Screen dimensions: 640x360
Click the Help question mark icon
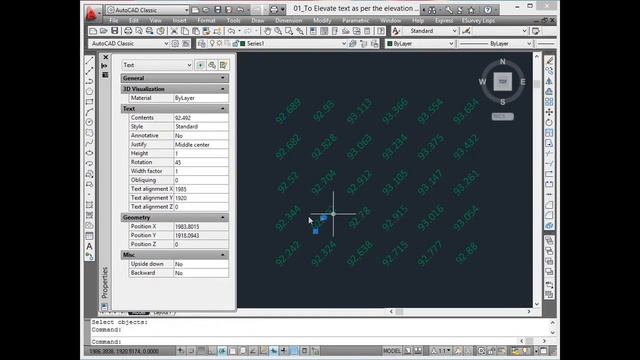coord(488,10)
